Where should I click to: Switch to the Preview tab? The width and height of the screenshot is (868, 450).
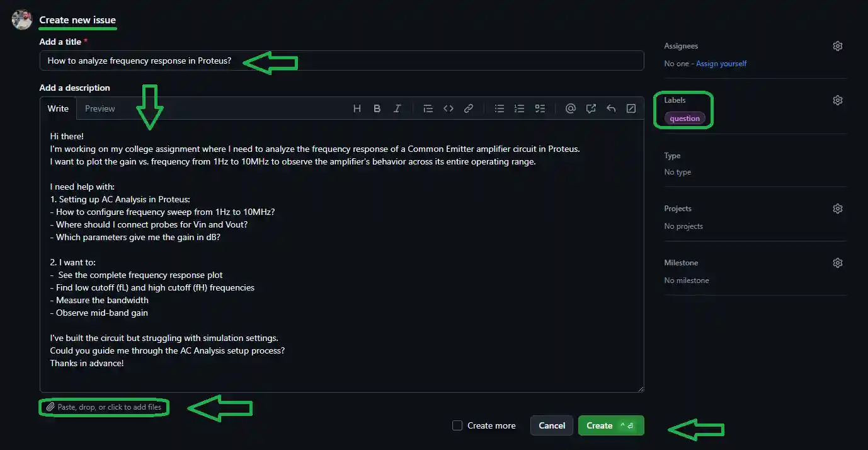coord(100,108)
